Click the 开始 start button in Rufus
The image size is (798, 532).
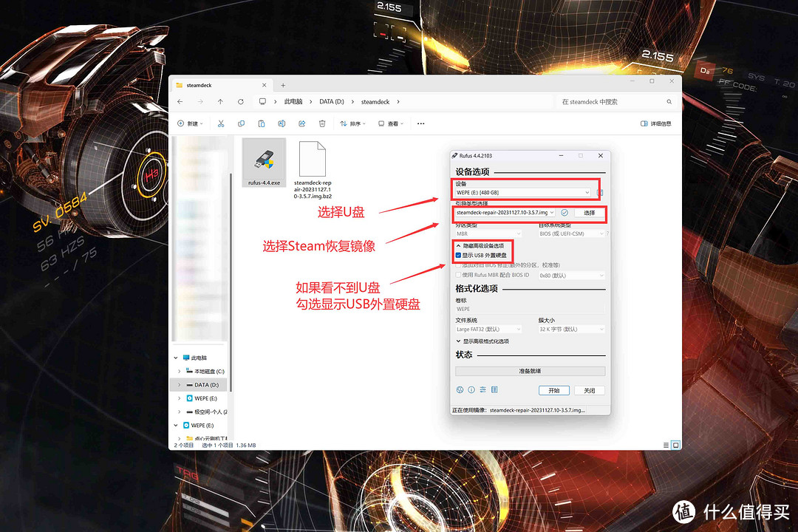point(553,390)
